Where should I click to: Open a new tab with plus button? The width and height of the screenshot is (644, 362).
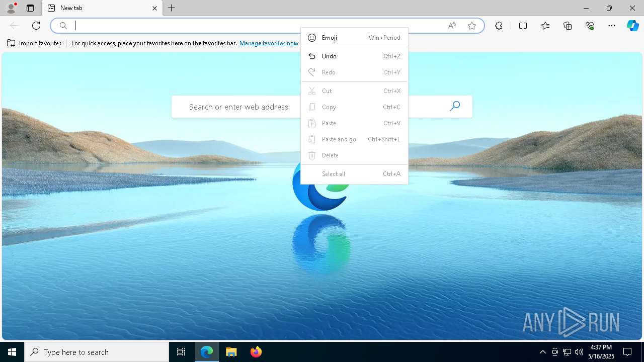point(172,8)
